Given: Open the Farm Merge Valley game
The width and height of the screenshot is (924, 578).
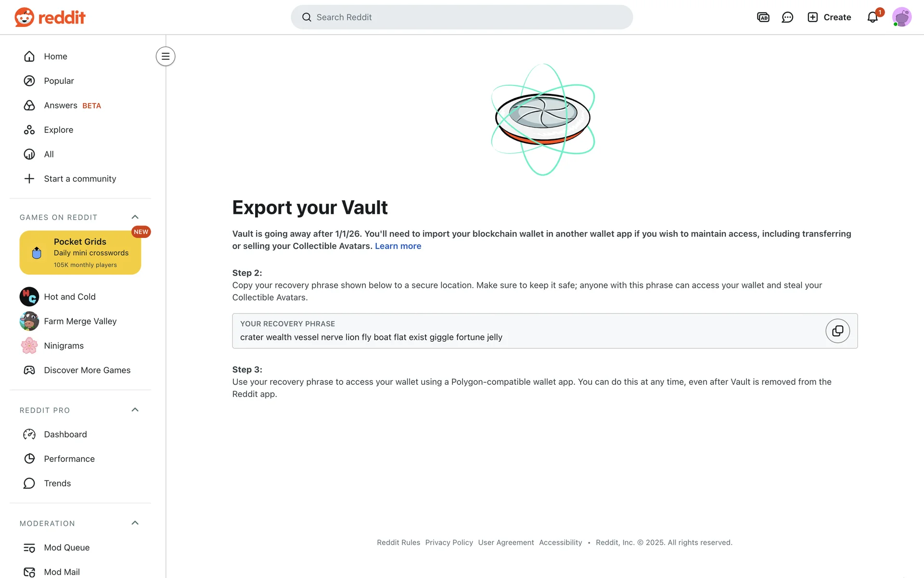Looking at the screenshot, I should [x=80, y=321].
